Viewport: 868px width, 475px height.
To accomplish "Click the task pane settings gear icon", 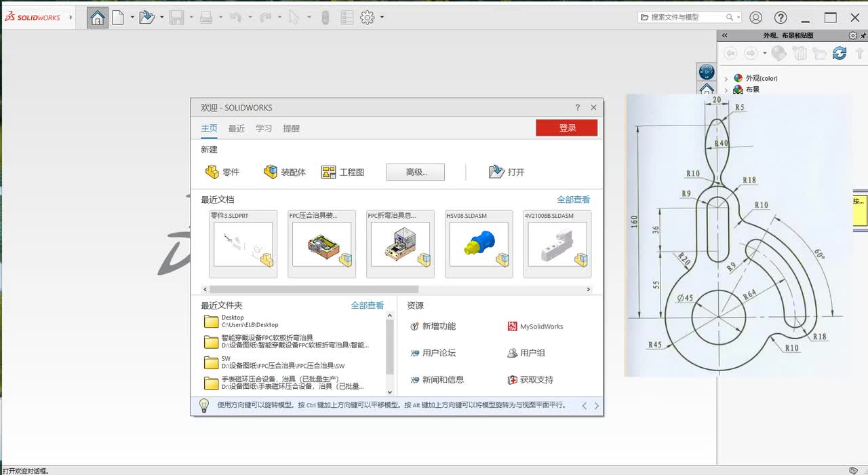I will click(x=853, y=36).
